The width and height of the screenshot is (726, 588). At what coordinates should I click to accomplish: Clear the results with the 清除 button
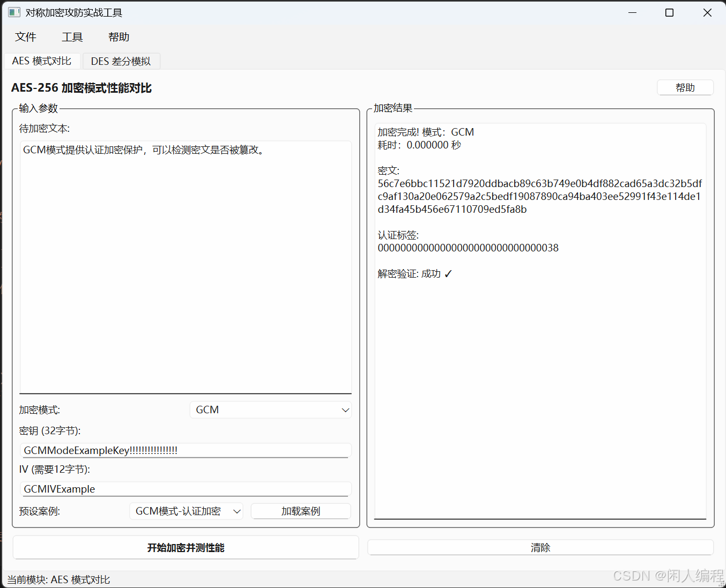[x=540, y=547]
